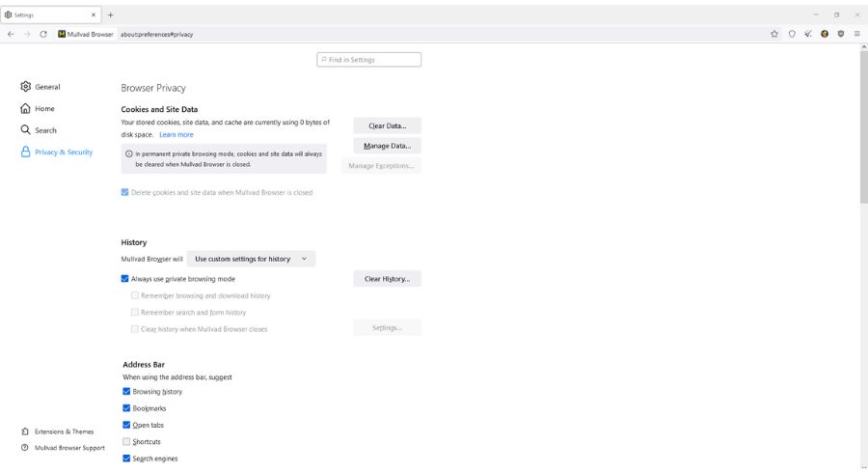This screenshot has height=473, width=868.
Task: Open the Mullvad extension toolbar icon
Action: coord(825,34)
